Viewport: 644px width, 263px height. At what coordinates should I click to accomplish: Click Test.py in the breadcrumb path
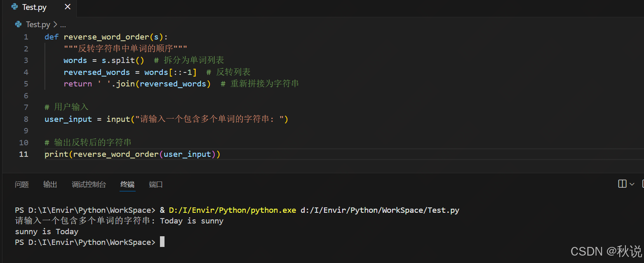[x=38, y=24]
